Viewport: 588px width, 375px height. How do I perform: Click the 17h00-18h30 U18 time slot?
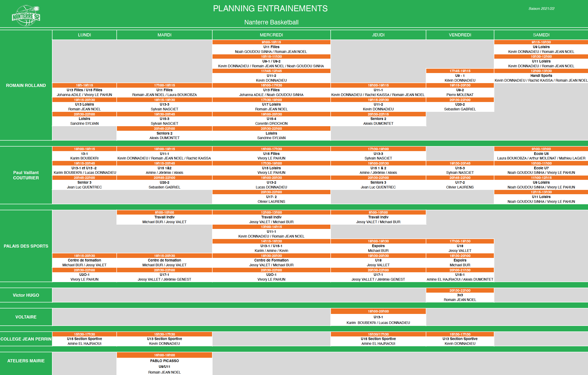pos(460,241)
